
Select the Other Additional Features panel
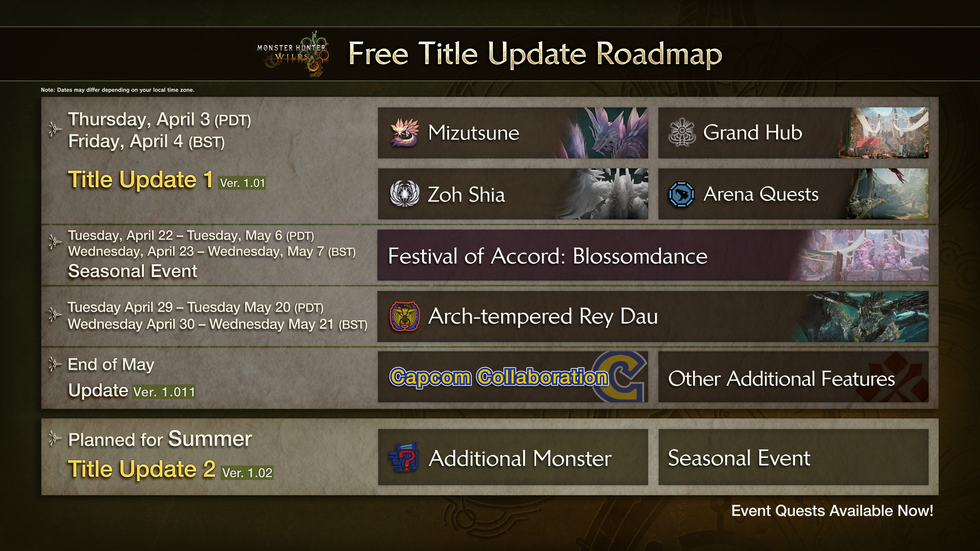coord(793,377)
